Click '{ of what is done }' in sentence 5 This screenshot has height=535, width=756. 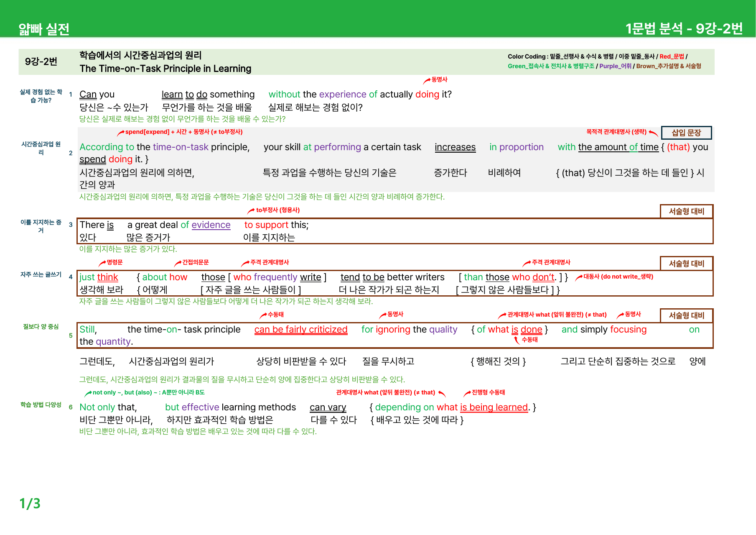pos(510,330)
